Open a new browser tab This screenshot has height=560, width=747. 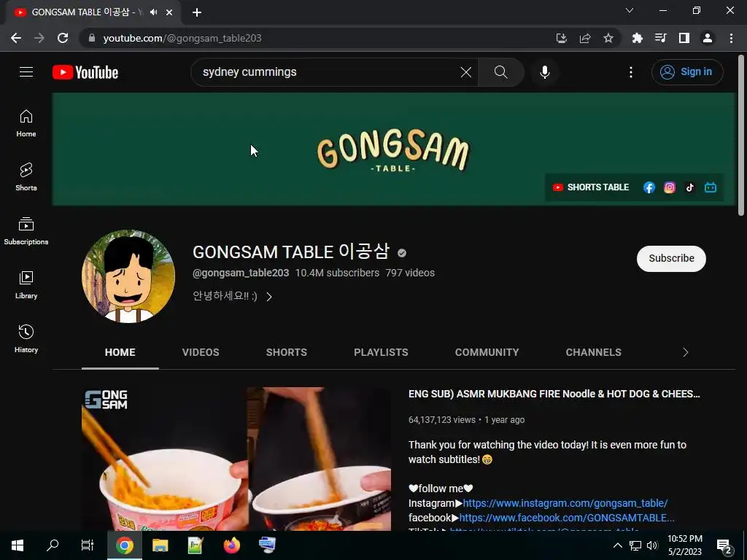pos(197,12)
